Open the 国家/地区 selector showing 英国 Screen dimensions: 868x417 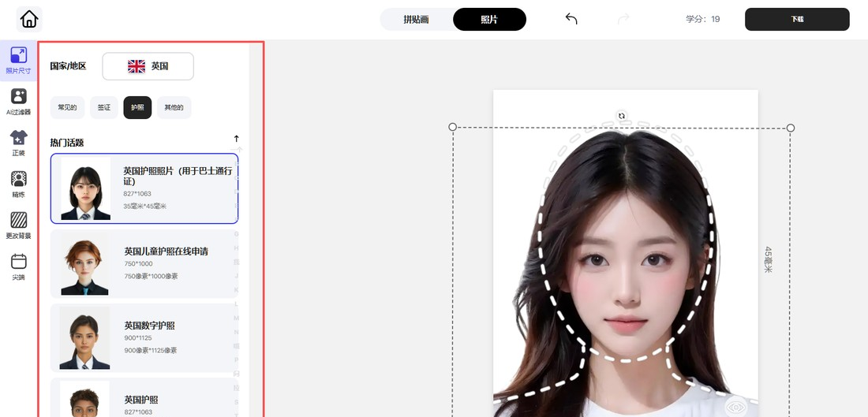click(148, 66)
